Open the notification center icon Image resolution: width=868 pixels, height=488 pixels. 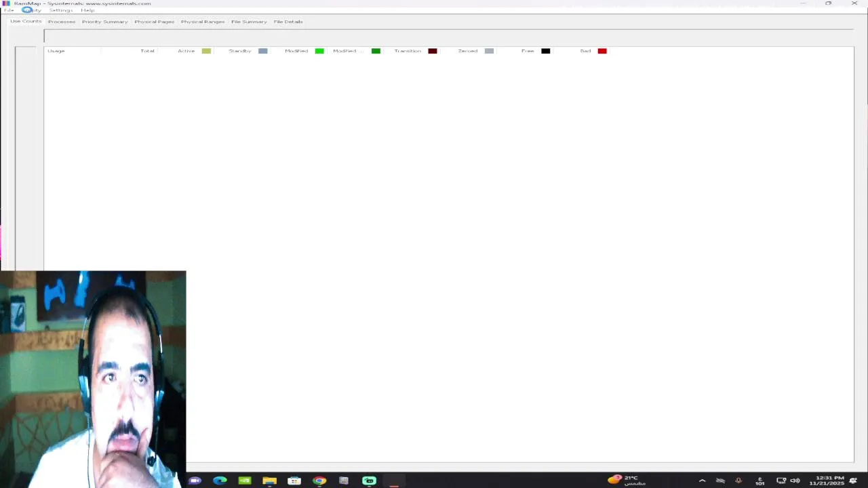tap(853, 481)
